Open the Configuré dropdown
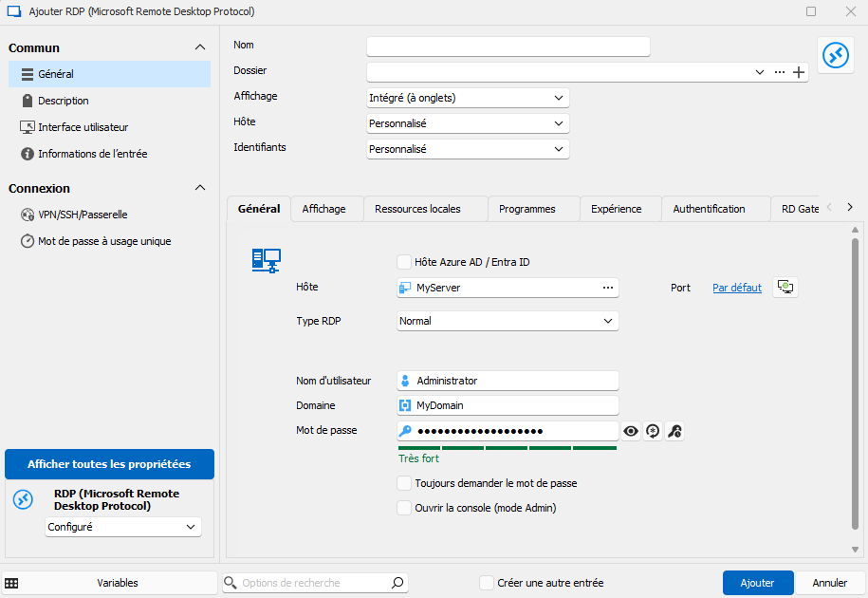Screen dimensions: 868x598 123,527
